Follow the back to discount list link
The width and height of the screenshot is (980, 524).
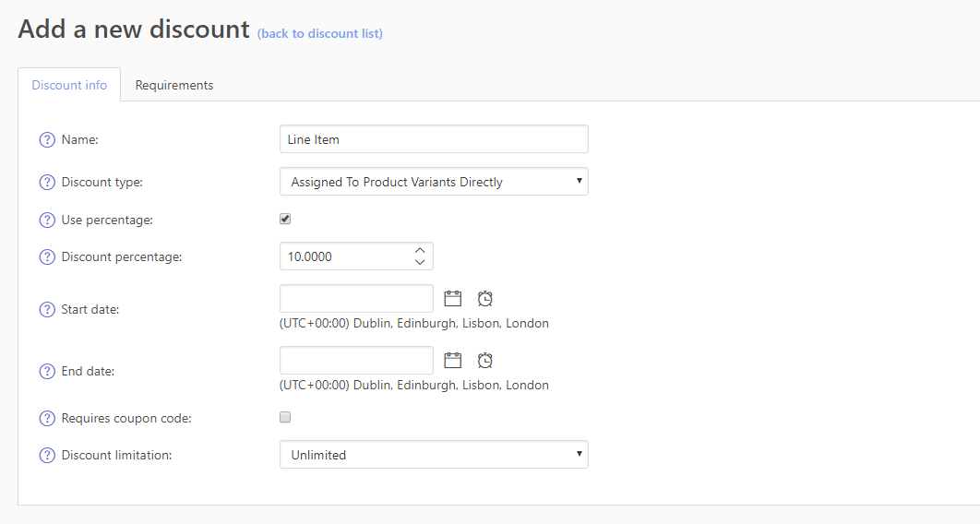(x=319, y=33)
